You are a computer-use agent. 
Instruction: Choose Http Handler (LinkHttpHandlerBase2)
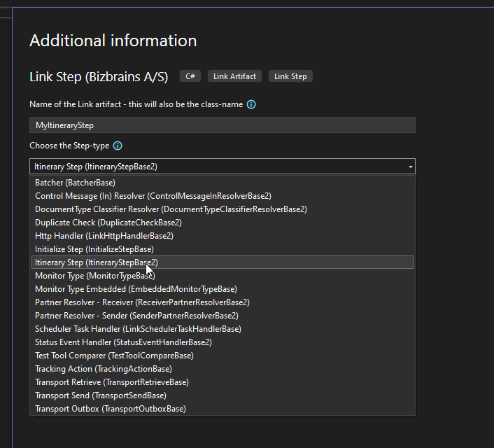click(x=104, y=236)
